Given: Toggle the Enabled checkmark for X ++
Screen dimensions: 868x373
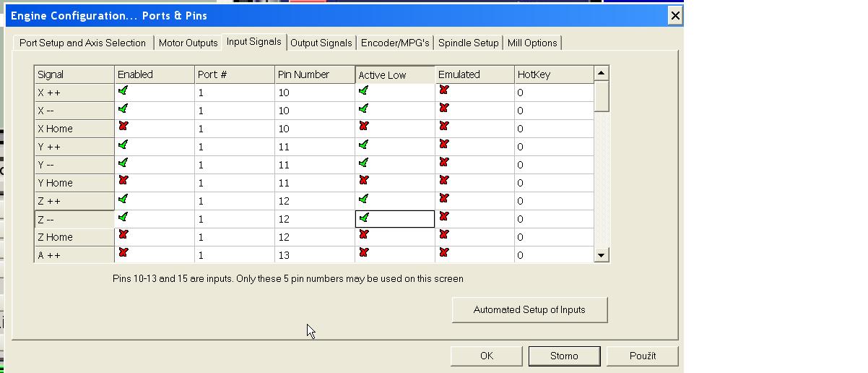Looking at the screenshot, I should click(123, 91).
